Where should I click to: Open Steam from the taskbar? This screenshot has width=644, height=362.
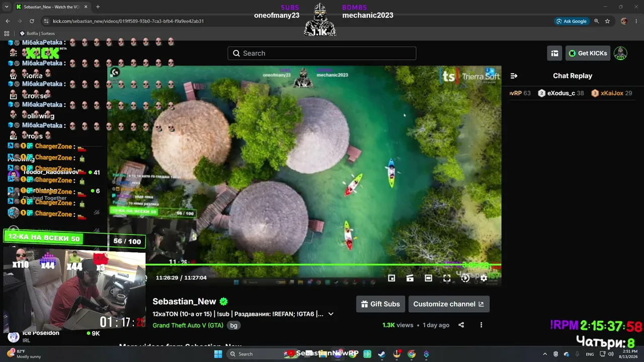tap(382, 354)
